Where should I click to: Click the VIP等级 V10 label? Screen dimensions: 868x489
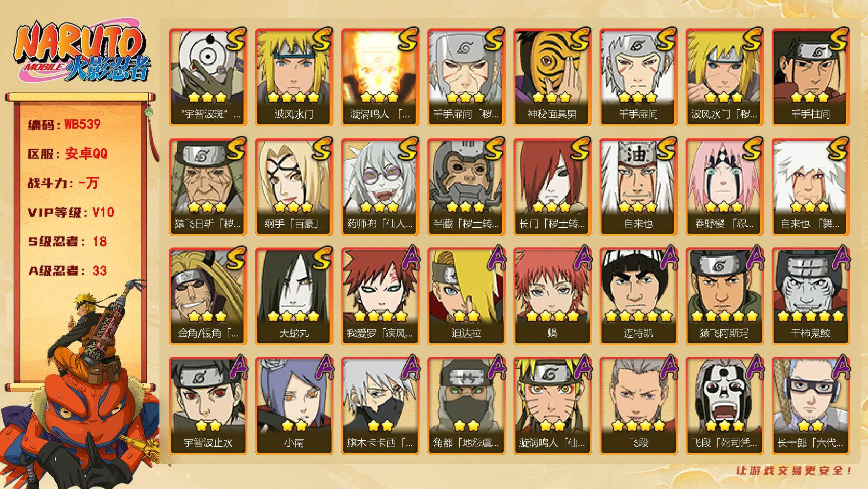tap(71, 212)
